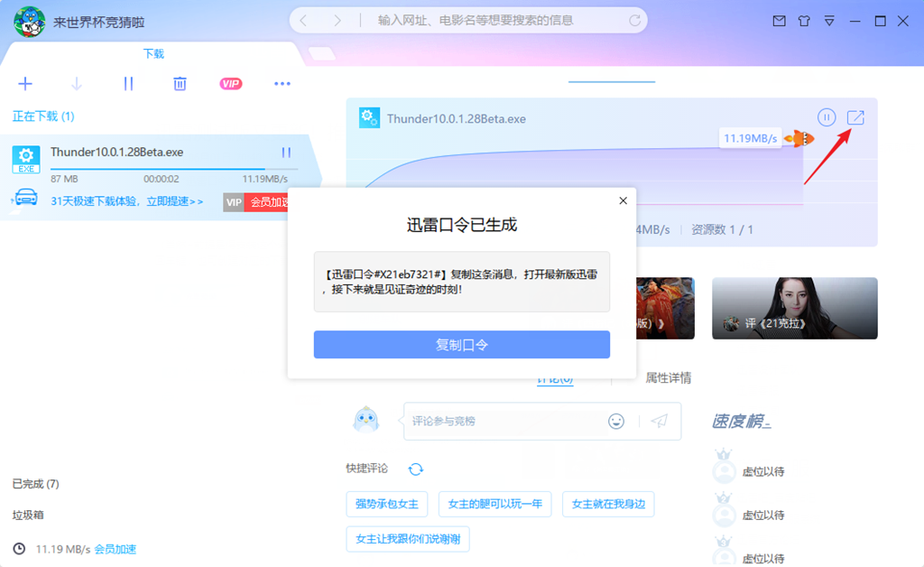The width and height of the screenshot is (924, 567).
Task: Open the more options ellipsis icon
Action: pyautogui.click(x=282, y=83)
